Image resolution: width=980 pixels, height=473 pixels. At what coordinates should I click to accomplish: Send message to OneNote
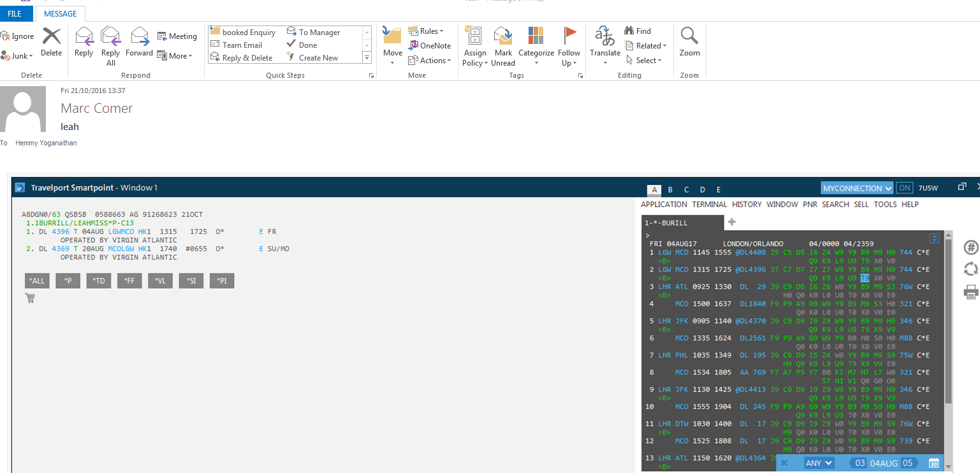(x=429, y=46)
